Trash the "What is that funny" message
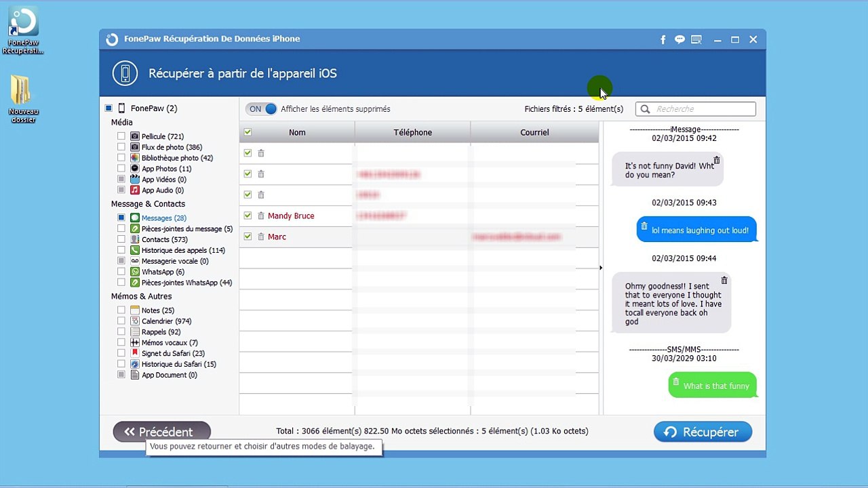Screen dimensions: 868x488 [x=675, y=382]
